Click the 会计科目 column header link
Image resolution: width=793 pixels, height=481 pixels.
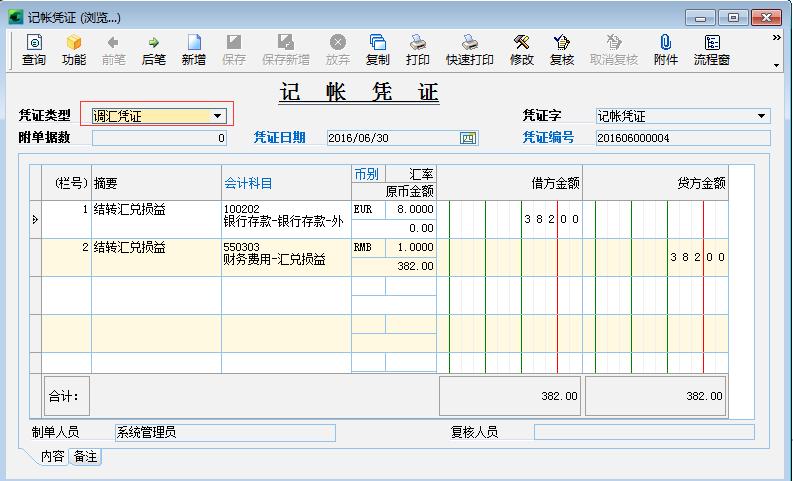click(x=248, y=183)
